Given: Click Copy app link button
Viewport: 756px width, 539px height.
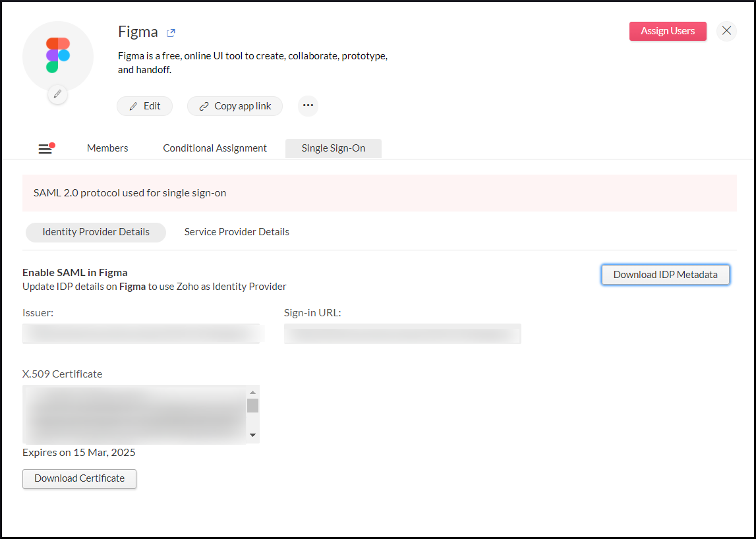Looking at the screenshot, I should 235,106.
